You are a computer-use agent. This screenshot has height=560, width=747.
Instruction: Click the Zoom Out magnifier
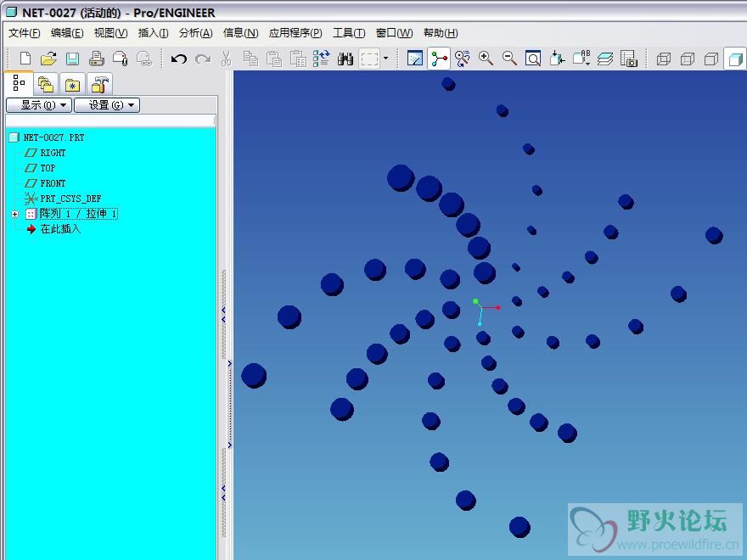coord(509,59)
